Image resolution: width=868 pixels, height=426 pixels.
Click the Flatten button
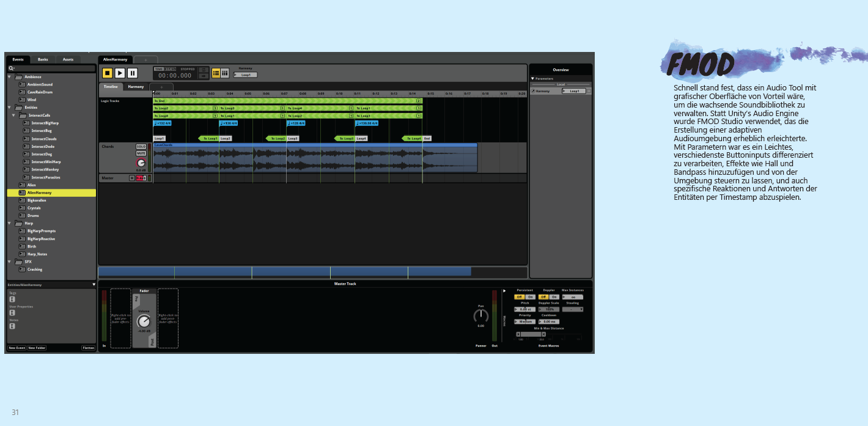89,348
